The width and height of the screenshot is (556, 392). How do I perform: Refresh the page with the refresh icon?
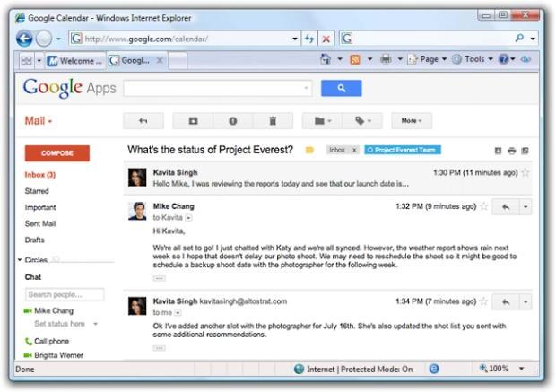pyautogui.click(x=309, y=39)
